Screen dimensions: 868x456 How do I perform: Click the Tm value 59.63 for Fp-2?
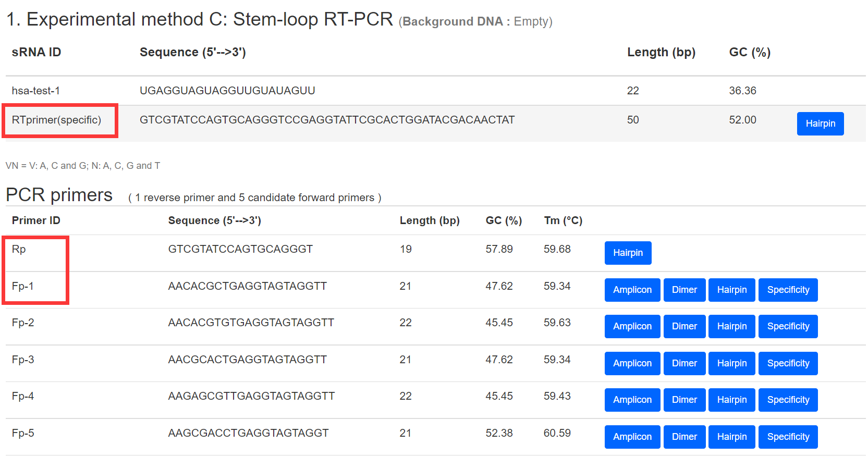(557, 323)
